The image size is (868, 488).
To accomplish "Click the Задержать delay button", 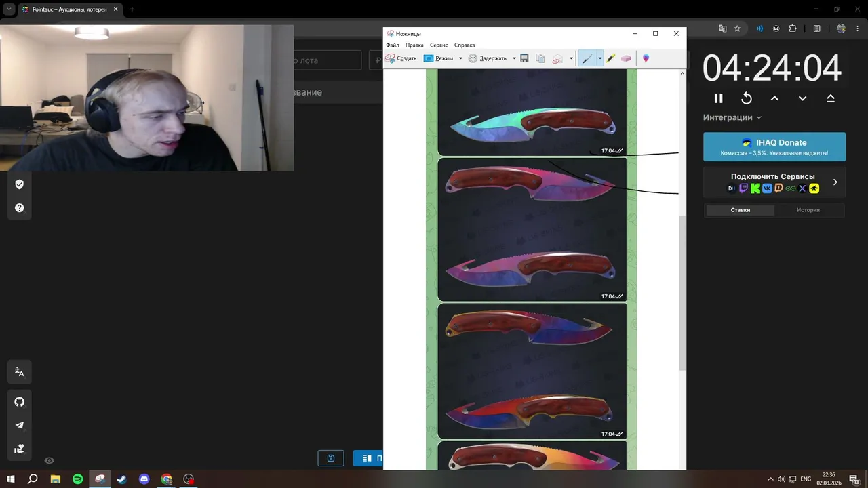I will pos(487,58).
